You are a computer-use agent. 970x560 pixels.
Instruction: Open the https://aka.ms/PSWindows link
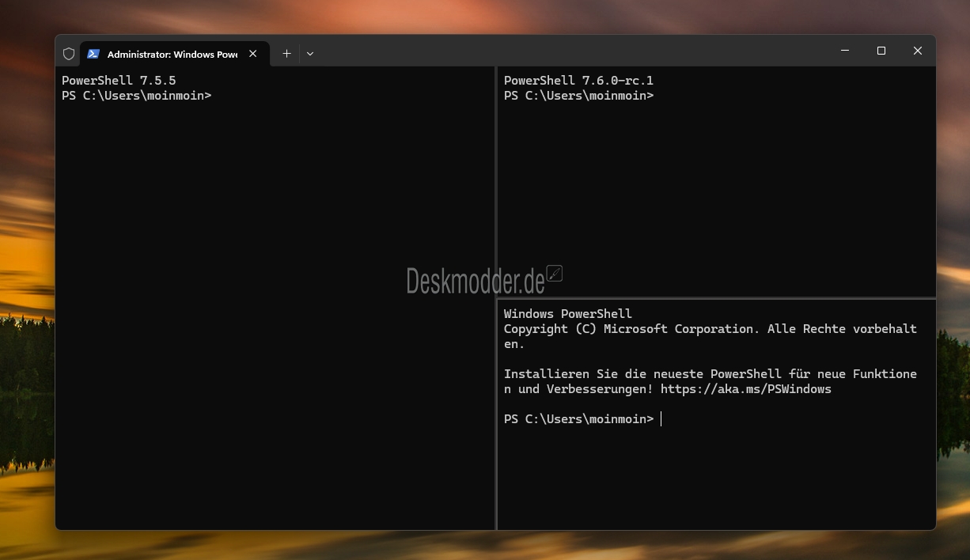pos(745,389)
